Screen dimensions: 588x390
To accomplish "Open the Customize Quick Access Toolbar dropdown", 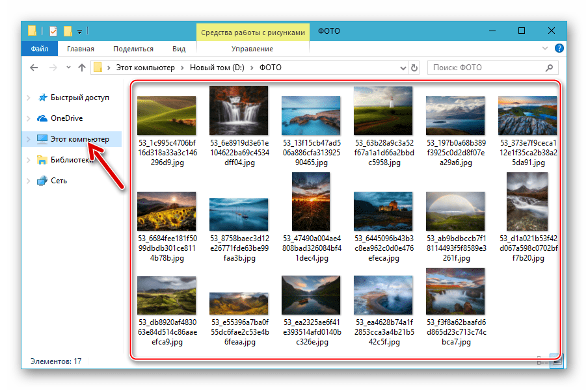I will tap(79, 32).
